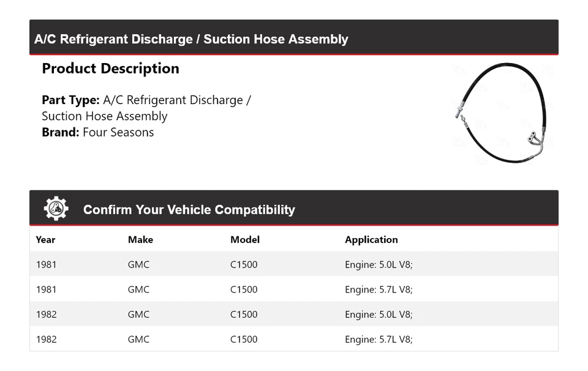Image resolution: width=588 pixels, height=371 pixels.
Task: Click the Confirm Your Vehicle Compatibility heading
Action: point(189,210)
